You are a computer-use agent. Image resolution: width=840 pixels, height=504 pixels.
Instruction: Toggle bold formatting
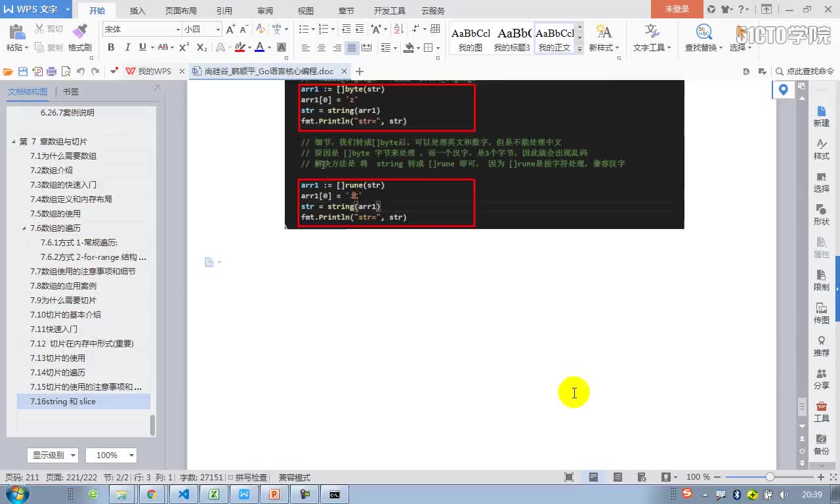pos(111,47)
